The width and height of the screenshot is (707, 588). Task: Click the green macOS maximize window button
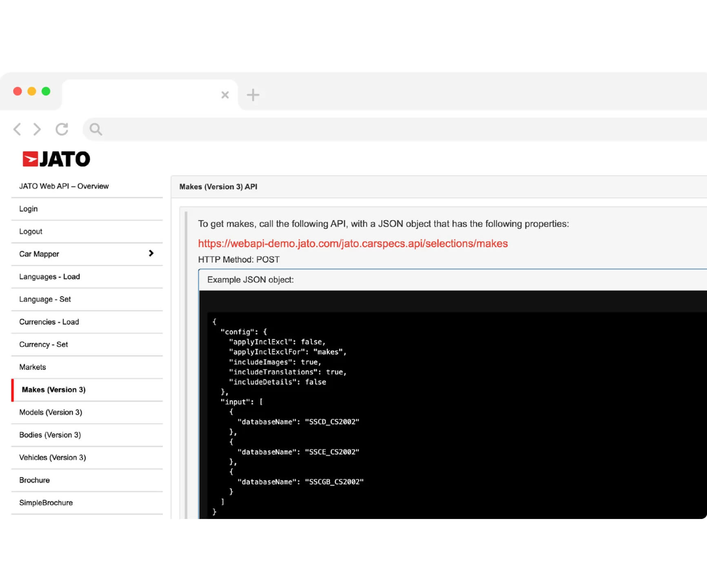(46, 91)
